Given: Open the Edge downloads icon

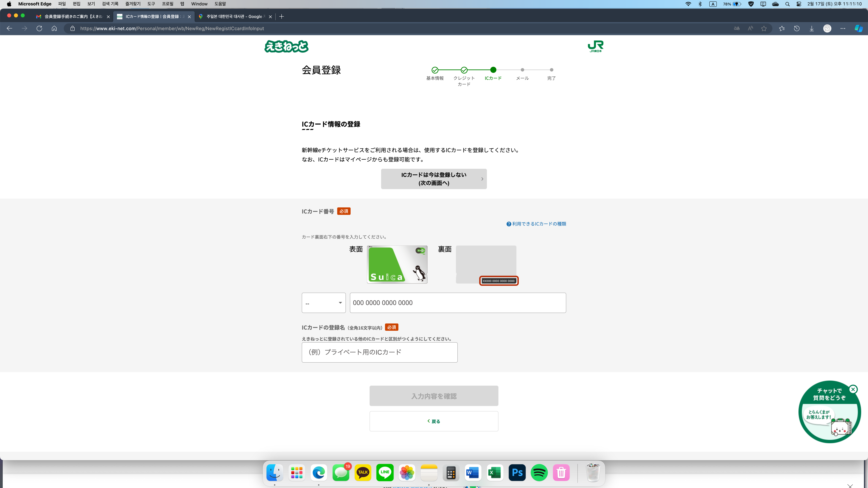Looking at the screenshot, I should 812,28.
